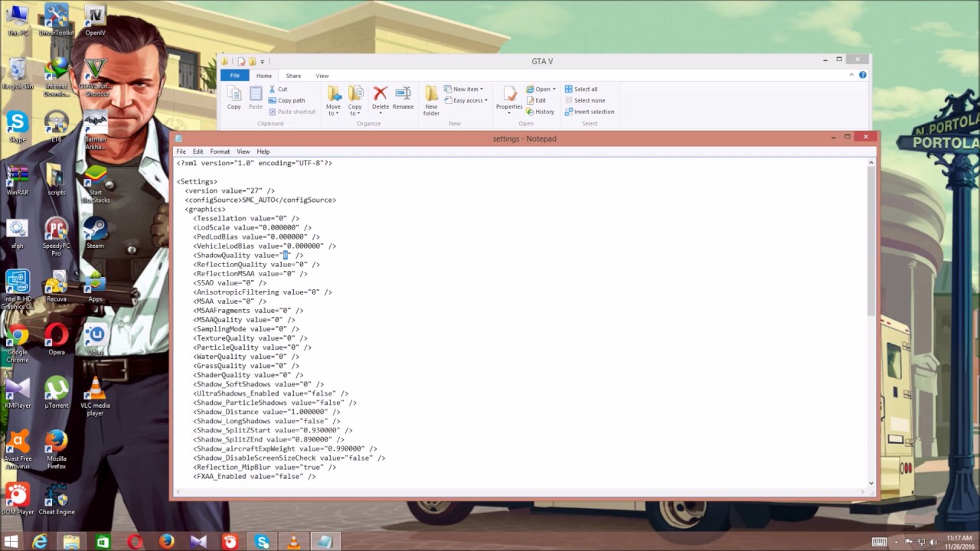Screen dimensions: 980x551
Task: Click Notepad vertical scrollbar down arrow
Action: (871, 484)
